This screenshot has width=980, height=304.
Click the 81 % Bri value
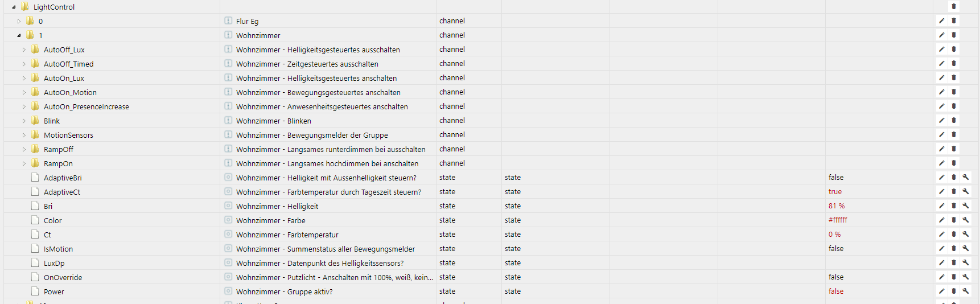[x=837, y=206]
